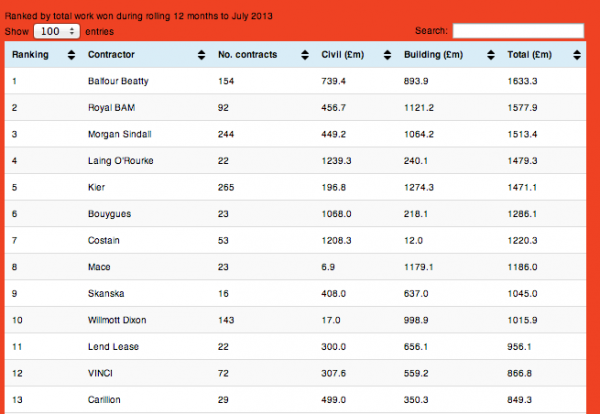Viewport: 600px width, 414px height.
Task: Click building value 1274.3 in Kier row
Action: pos(419,187)
